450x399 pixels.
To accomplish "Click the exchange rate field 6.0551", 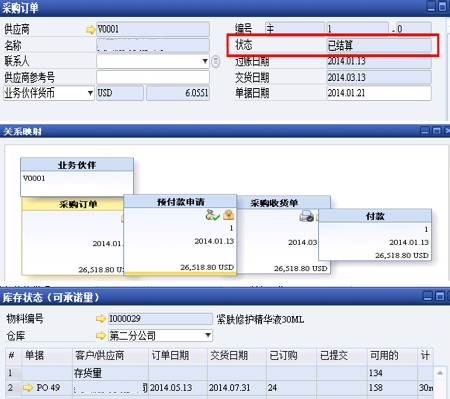I will click(178, 93).
